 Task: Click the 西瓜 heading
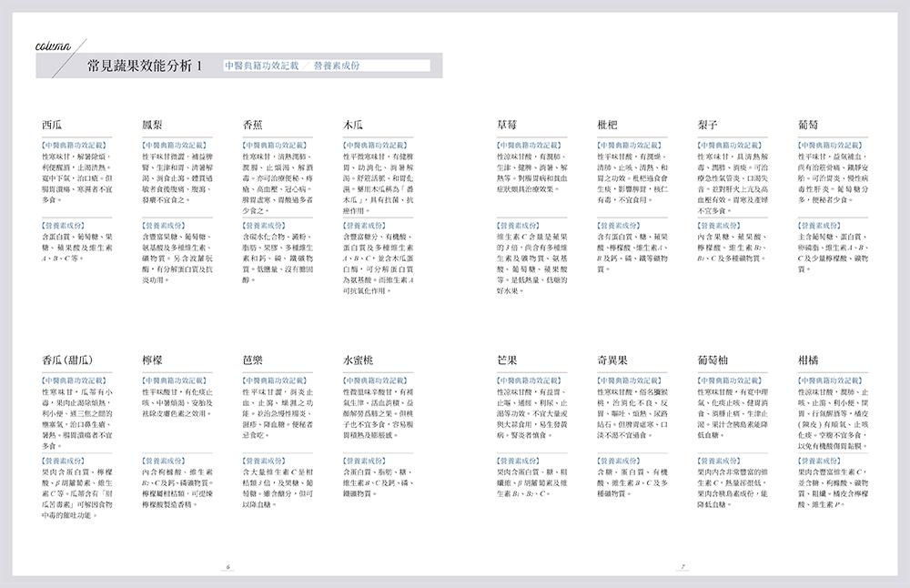(x=52, y=125)
